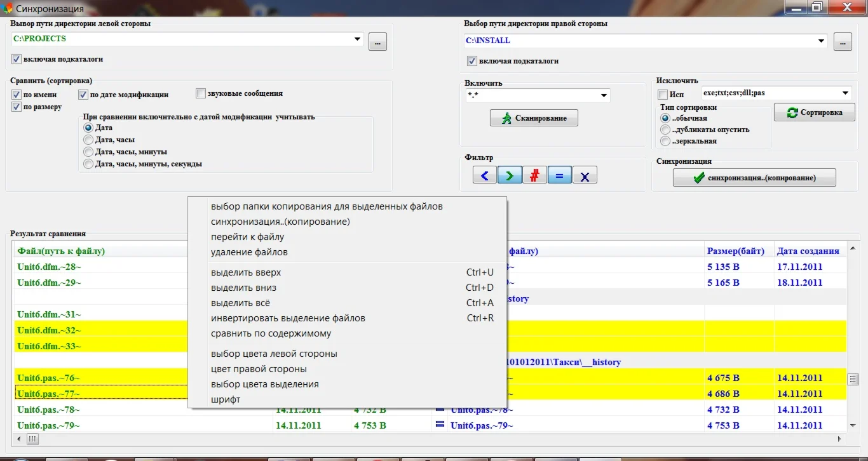868x461 pixels.
Task: Click the equals sign filter button
Action: (x=559, y=176)
